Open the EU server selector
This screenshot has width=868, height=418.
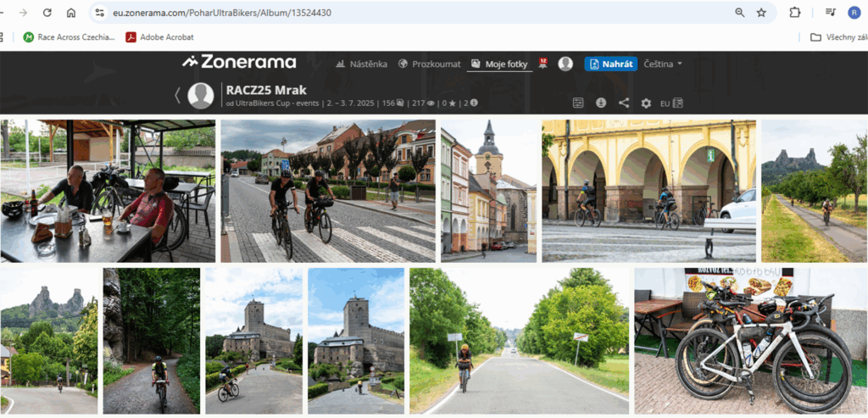point(671,103)
